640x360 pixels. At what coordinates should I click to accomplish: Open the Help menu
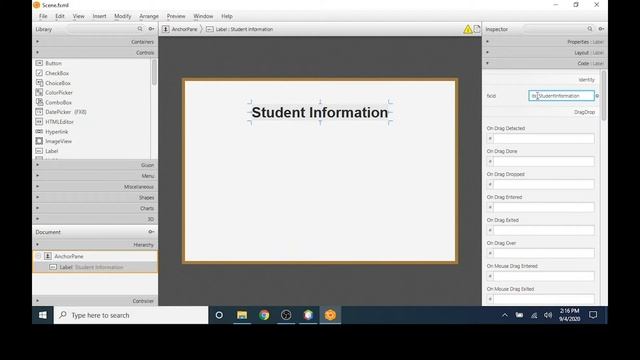(227, 16)
